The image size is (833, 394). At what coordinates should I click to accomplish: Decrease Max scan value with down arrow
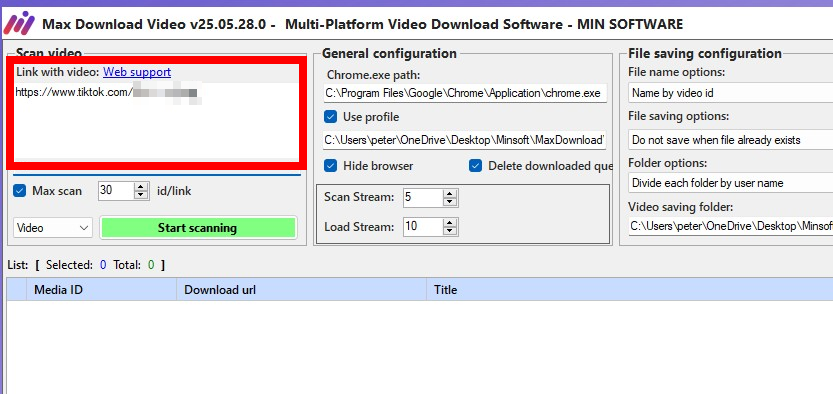pos(141,195)
